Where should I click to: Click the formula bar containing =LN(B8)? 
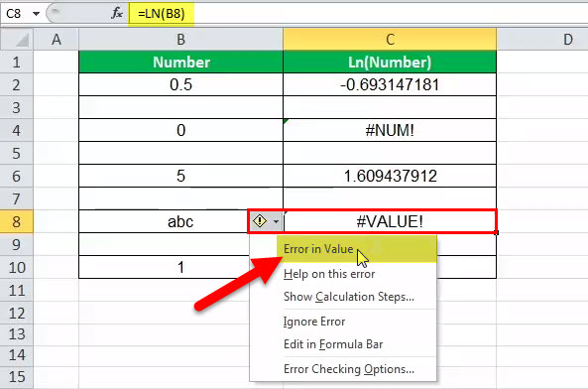pyautogui.click(x=358, y=14)
